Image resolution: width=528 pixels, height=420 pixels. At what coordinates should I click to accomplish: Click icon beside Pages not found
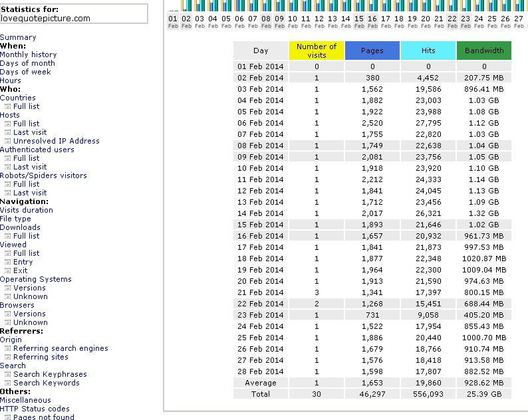point(7,417)
